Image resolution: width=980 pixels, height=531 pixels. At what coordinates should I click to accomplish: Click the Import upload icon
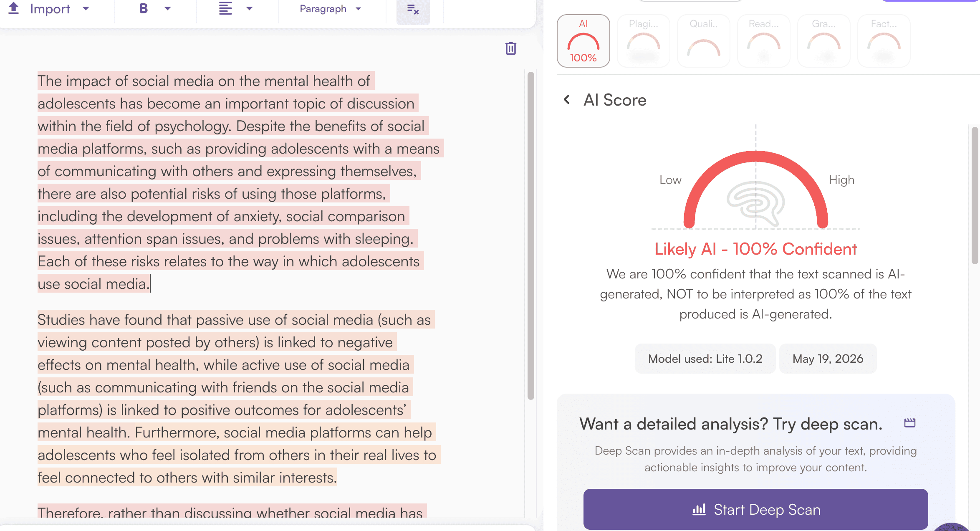coord(14,8)
